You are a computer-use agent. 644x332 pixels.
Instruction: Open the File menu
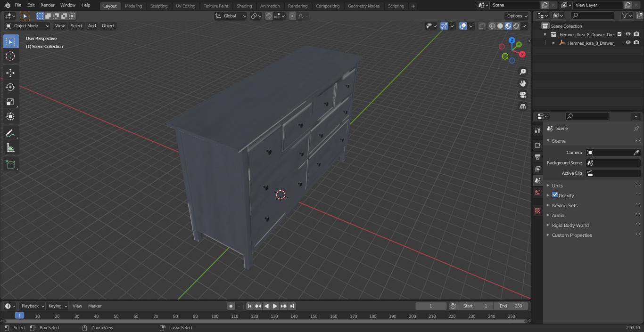(x=18, y=5)
